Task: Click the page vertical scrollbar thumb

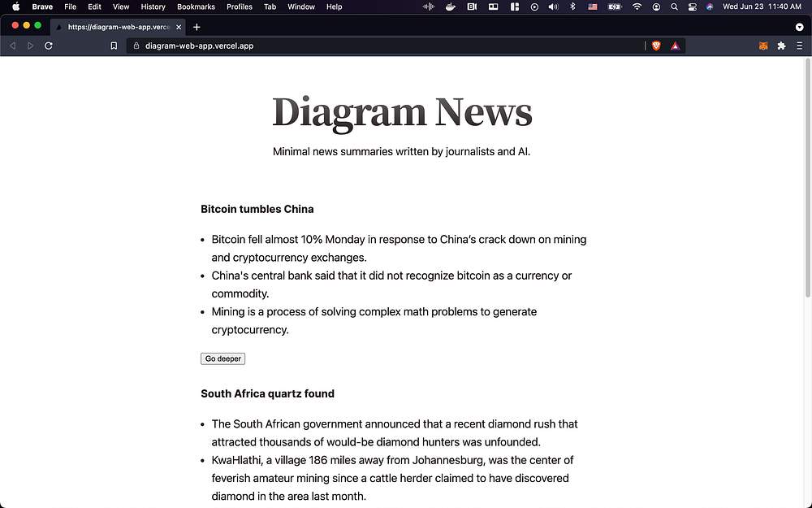Action: point(807,177)
